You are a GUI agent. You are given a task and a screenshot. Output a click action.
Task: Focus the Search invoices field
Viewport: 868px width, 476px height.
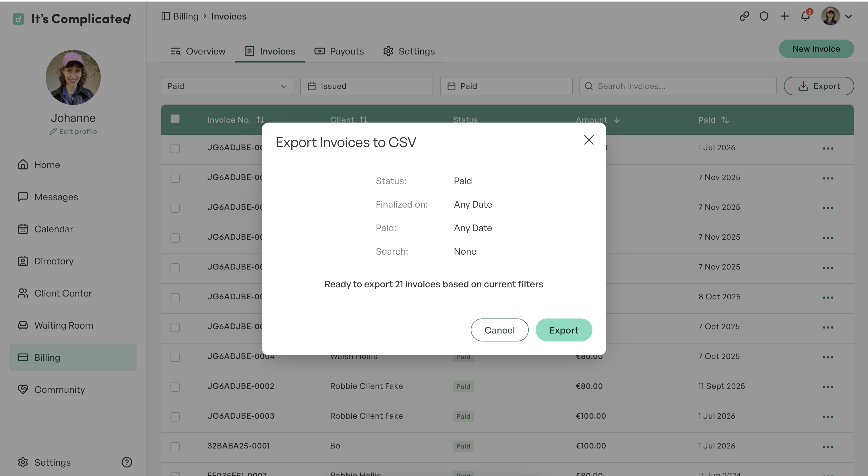click(x=678, y=86)
